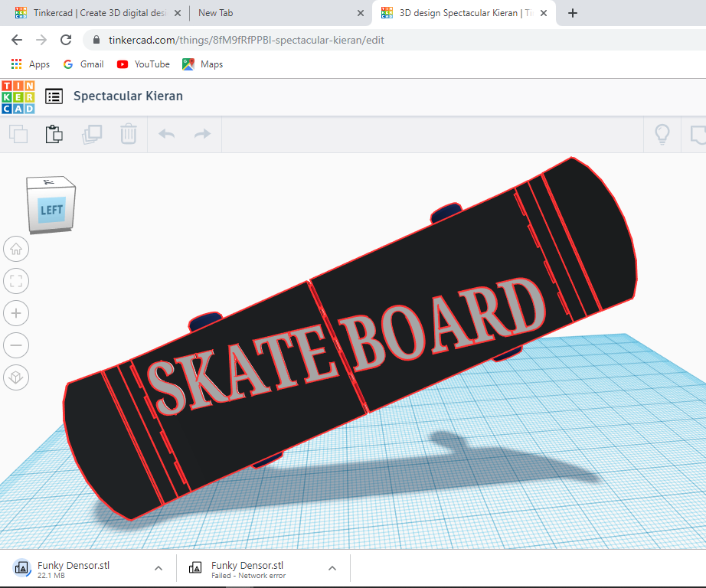The image size is (706, 588).
Task: Close the Tinkercad Create 3D digital tab
Action: (178, 13)
